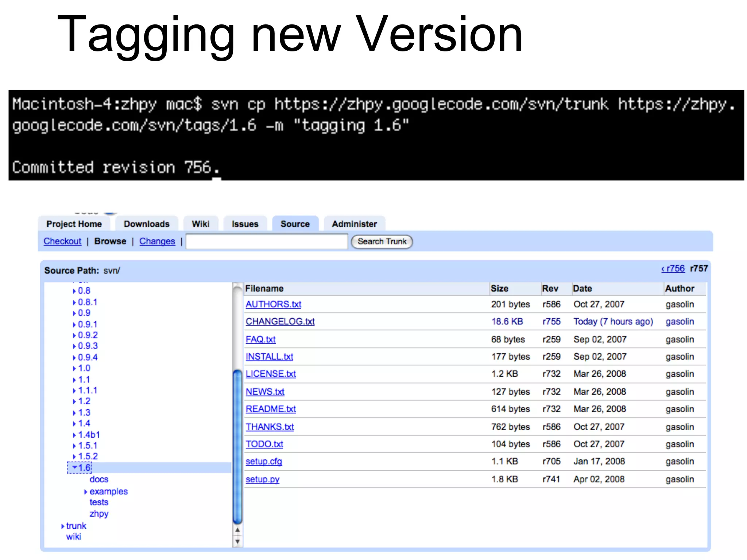Viewport: 747px width, 560px height.
Task: Select the trunk folder label
Action: 76,526
